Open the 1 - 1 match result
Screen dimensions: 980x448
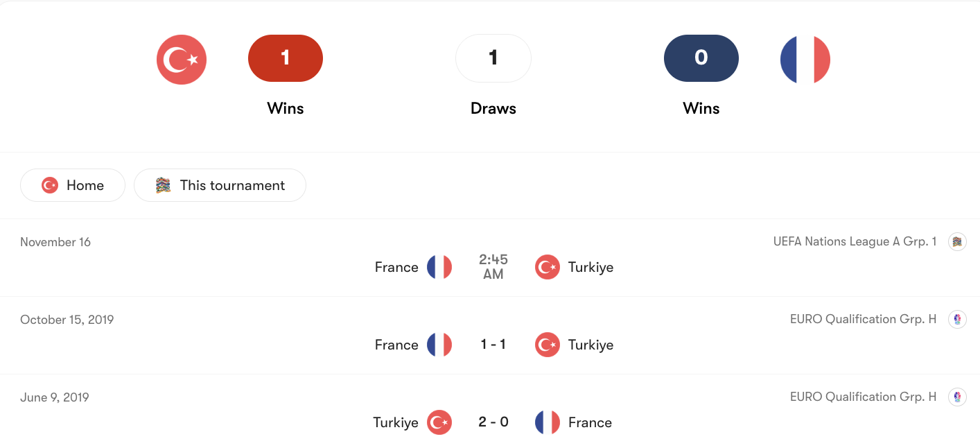pyautogui.click(x=493, y=345)
